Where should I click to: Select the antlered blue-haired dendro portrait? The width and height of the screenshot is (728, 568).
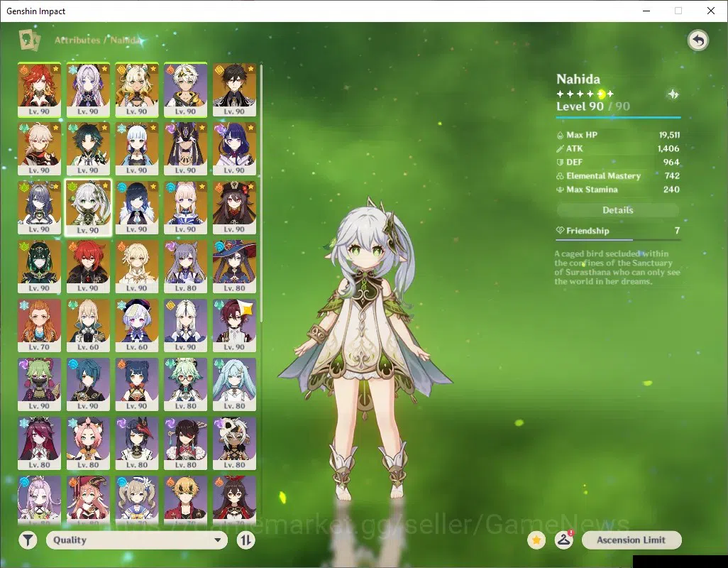click(x=40, y=207)
